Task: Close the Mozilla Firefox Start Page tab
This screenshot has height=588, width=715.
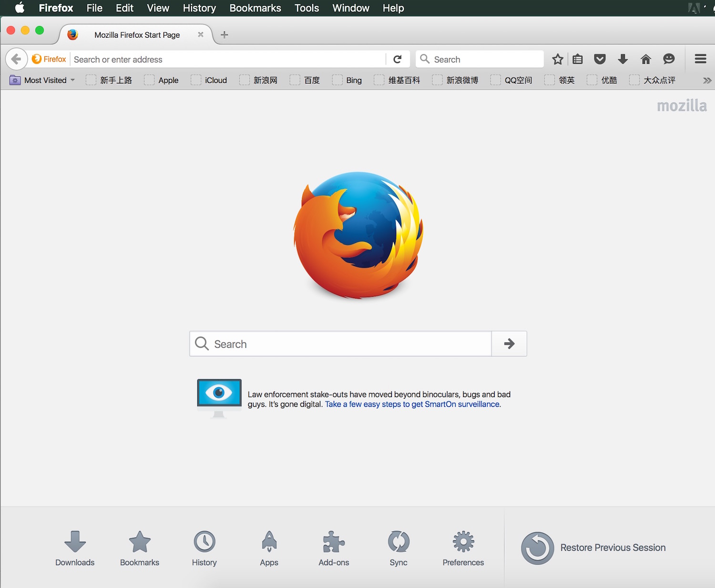Action: [201, 34]
